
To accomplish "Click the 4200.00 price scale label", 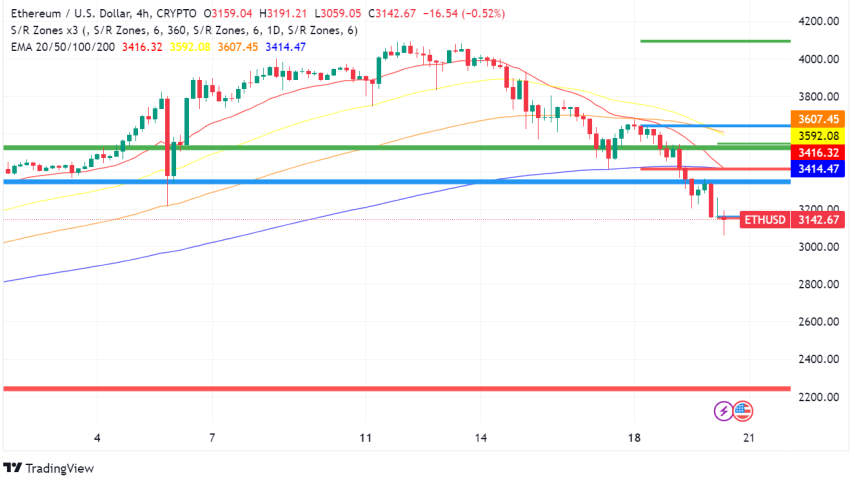I will pos(818,21).
